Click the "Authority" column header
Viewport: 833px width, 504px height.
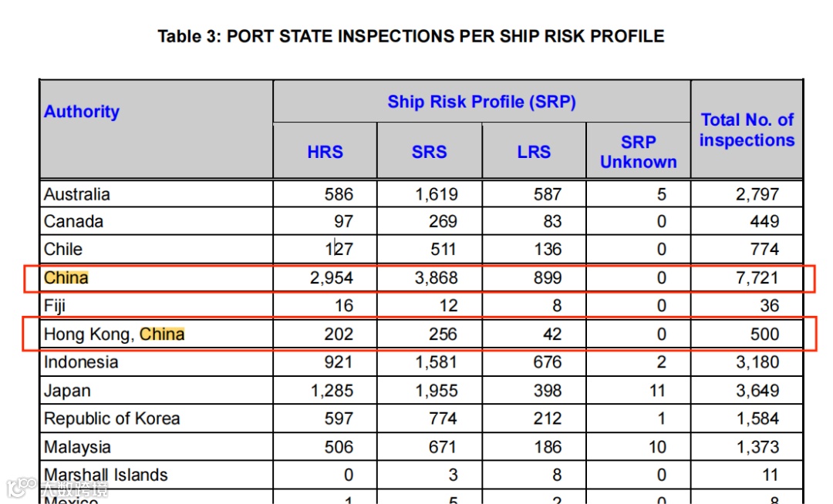pos(82,112)
